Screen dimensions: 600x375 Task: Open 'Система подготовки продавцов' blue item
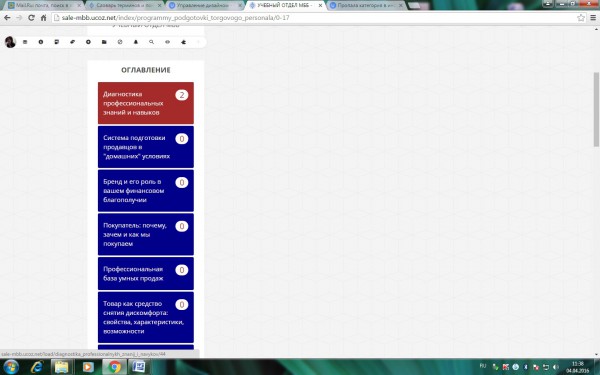(145, 147)
